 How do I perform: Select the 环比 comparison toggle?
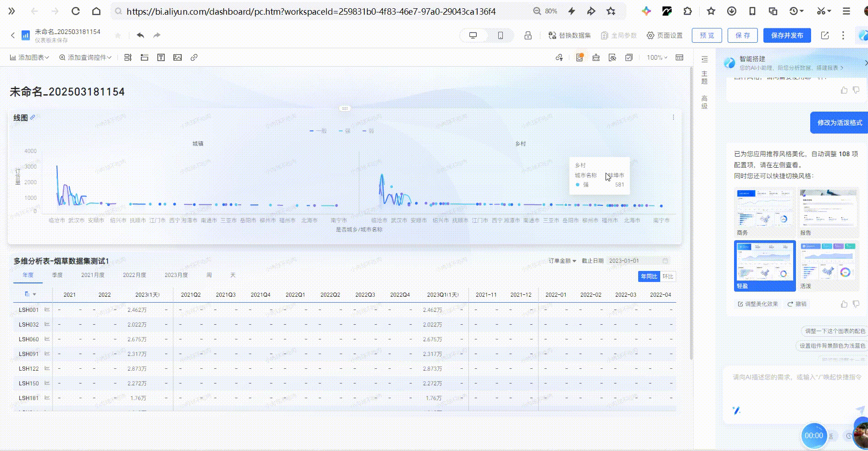[x=668, y=276]
